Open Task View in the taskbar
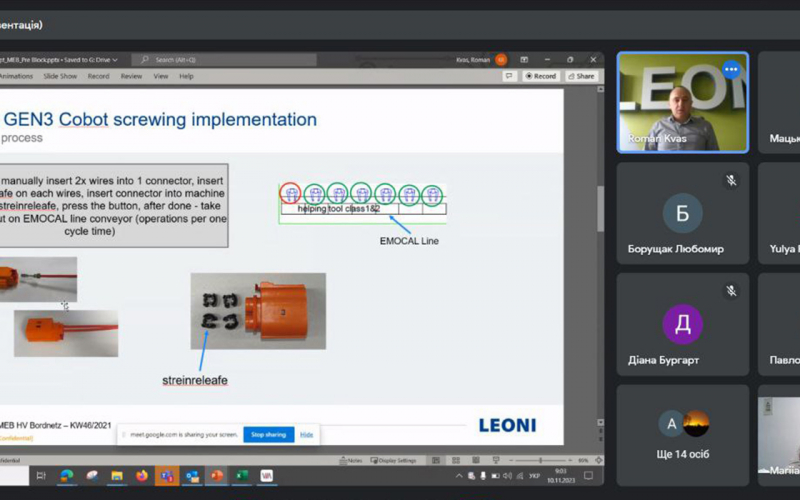This screenshot has width=800, height=500. [x=41, y=476]
